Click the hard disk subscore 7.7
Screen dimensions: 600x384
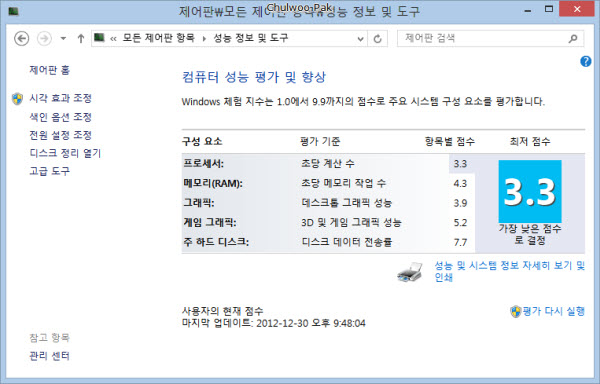coord(460,242)
